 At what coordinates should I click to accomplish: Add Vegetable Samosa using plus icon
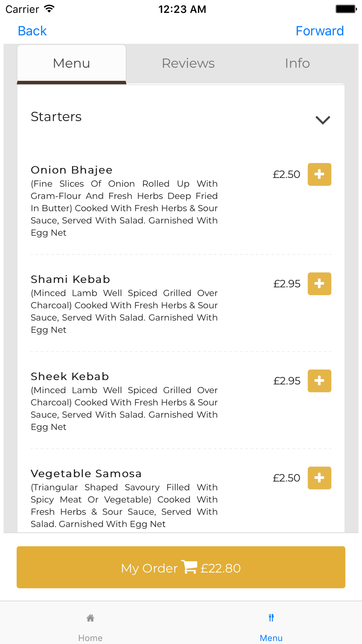[x=319, y=478]
